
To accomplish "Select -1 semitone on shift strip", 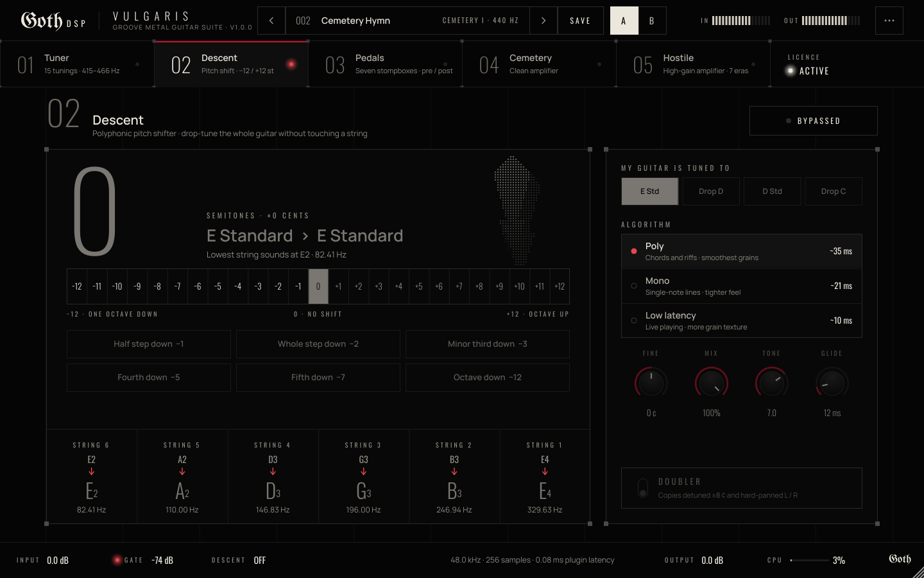I will [x=298, y=286].
